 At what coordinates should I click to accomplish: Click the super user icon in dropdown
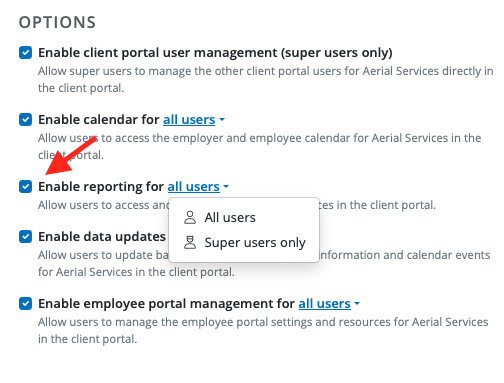point(190,242)
